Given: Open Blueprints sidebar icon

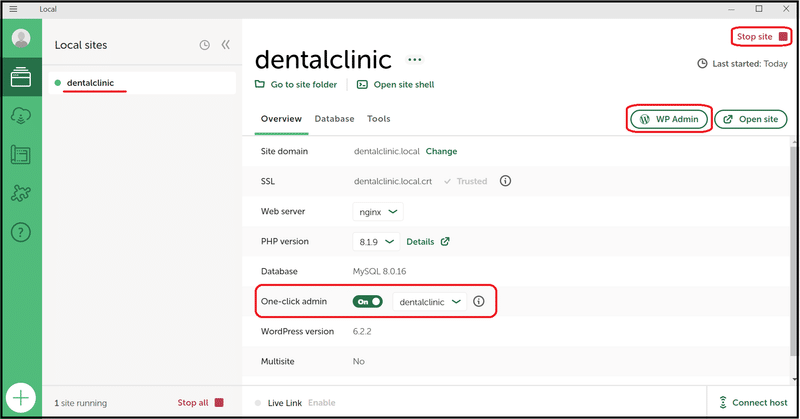Looking at the screenshot, I should point(21,155).
